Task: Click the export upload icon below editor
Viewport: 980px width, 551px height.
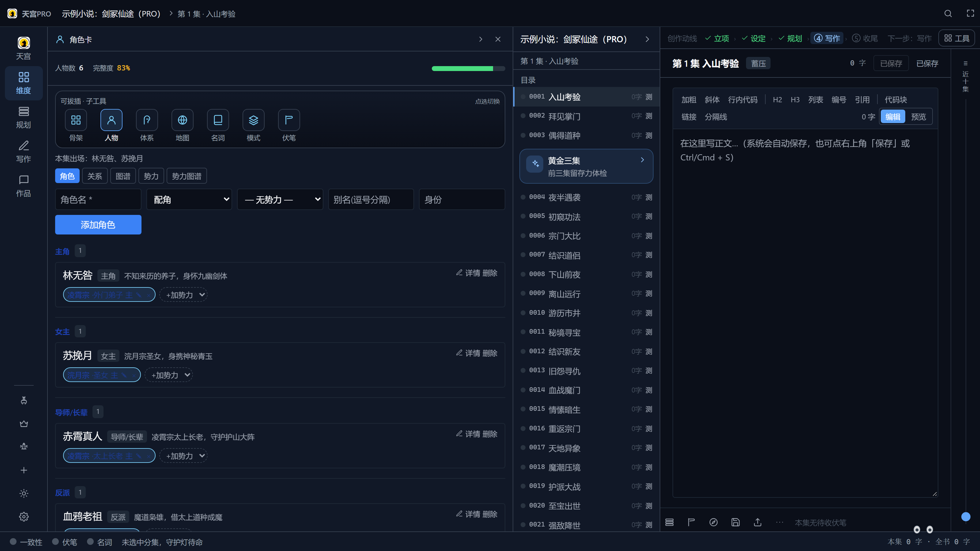Action: (757, 522)
